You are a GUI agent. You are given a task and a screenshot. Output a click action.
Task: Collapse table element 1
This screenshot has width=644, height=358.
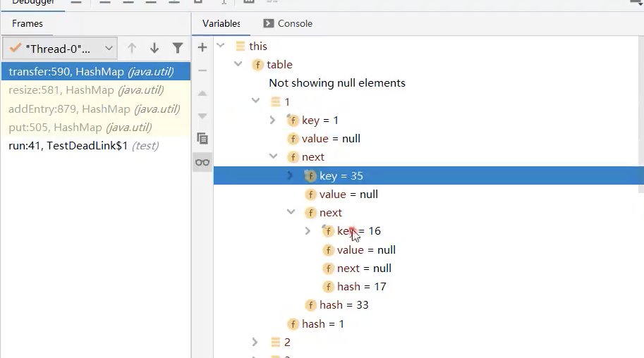pyautogui.click(x=256, y=101)
